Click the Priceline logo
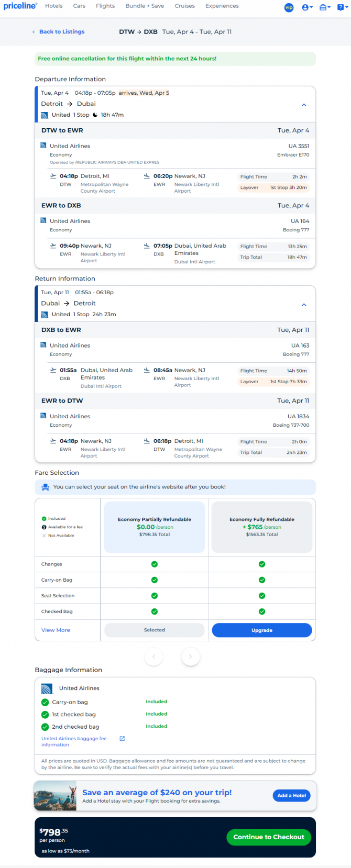The height and width of the screenshot is (868, 351). (20, 6)
